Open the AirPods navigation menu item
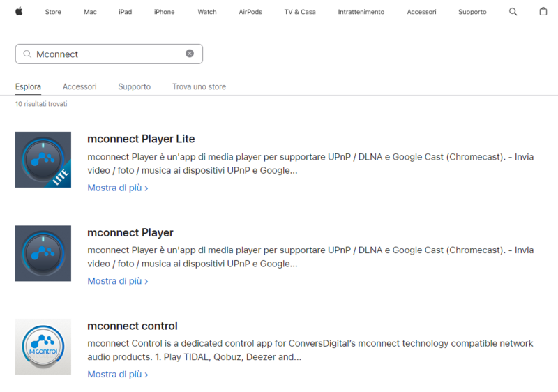Image resolution: width=558 pixels, height=392 pixels. click(x=250, y=12)
